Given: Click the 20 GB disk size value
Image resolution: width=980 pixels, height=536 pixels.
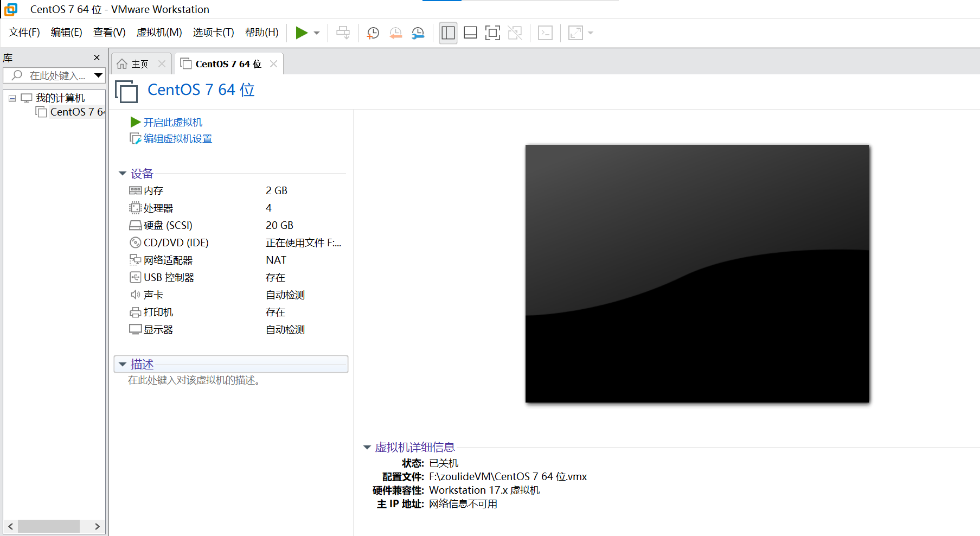Looking at the screenshot, I should 280,225.
